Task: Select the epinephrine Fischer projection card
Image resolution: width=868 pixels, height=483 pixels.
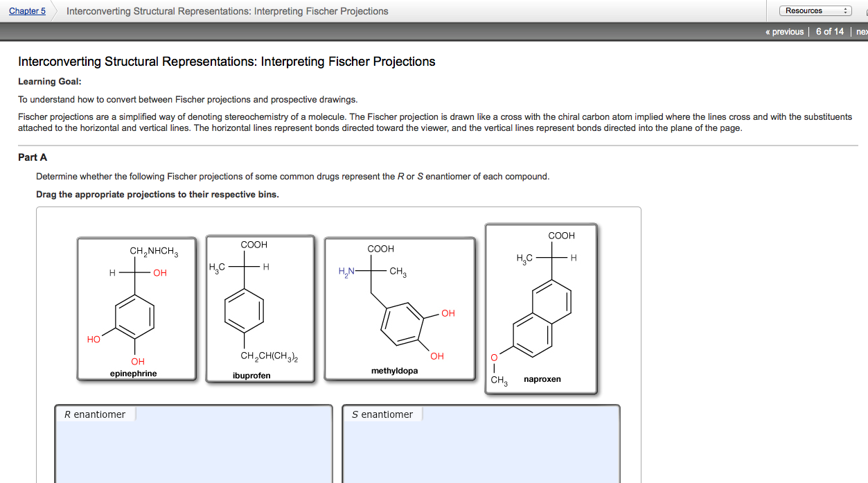Action: [136, 308]
